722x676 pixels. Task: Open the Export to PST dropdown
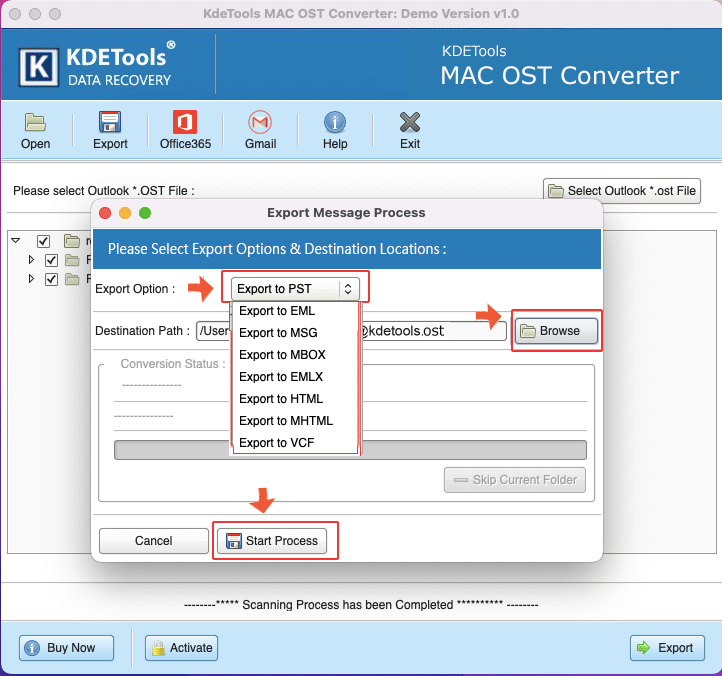(x=295, y=289)
